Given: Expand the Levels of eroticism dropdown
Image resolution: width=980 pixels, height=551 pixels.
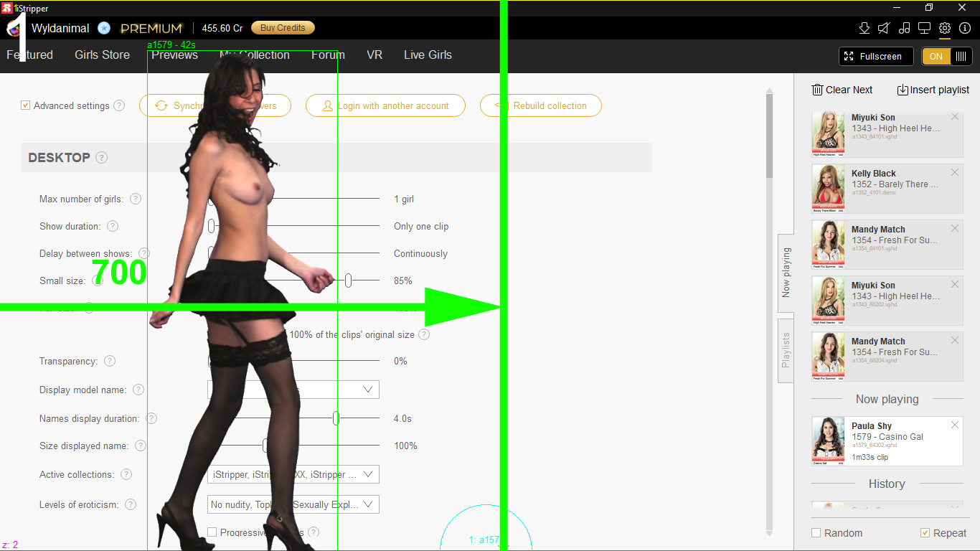Looking at the screenshot, I should pyautogui.click(x=368, y=504).
